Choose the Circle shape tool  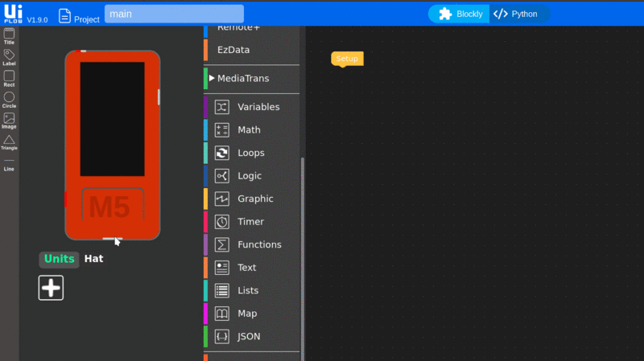coord(9,99)
